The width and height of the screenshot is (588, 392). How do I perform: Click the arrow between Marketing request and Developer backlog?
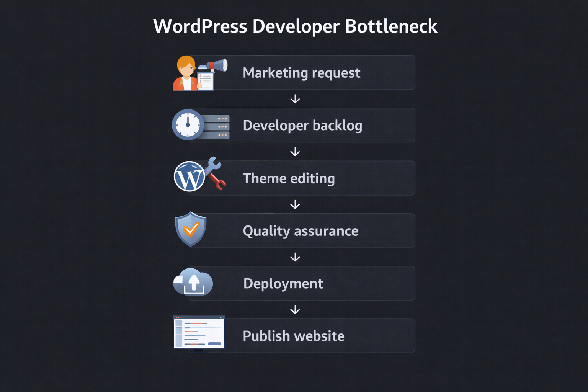click(x=295, y=99)
